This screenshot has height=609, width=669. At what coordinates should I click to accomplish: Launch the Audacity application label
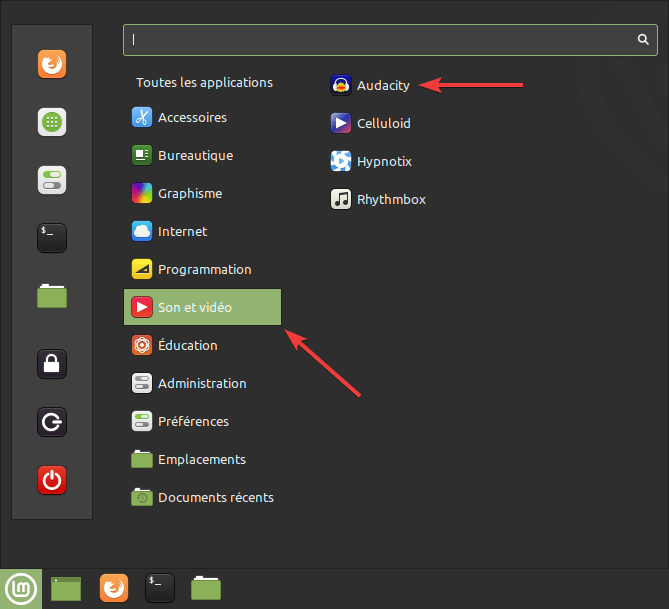(383, 85)
